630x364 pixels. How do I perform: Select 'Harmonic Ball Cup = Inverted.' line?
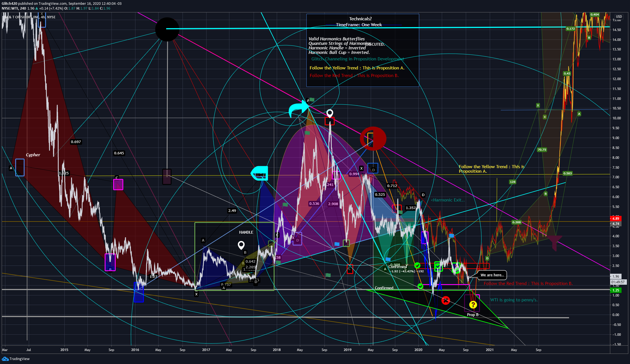[339, 52]
